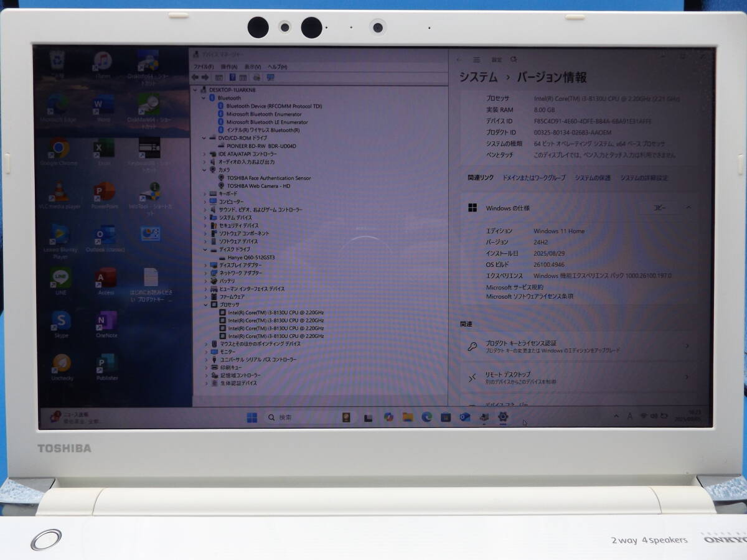Open the Windows Start button
The image size is (747, 560).
point(252,418)
